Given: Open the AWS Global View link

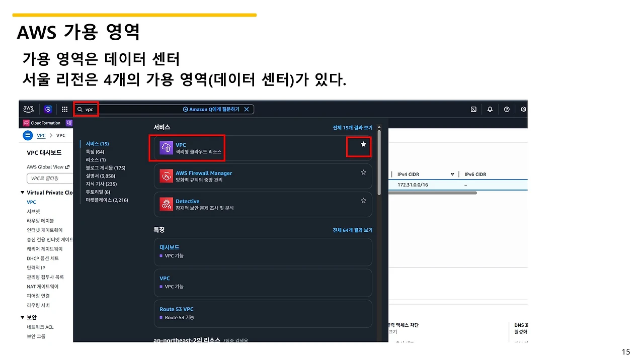Looking at the screenshot, I should click(x=46, y=166).
